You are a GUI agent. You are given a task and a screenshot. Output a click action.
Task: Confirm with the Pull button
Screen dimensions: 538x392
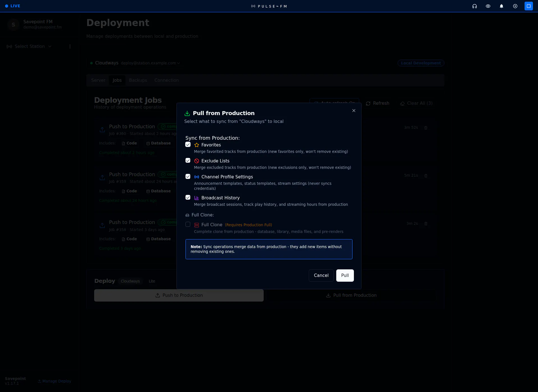pyautogui.click(x=345, y=276)
